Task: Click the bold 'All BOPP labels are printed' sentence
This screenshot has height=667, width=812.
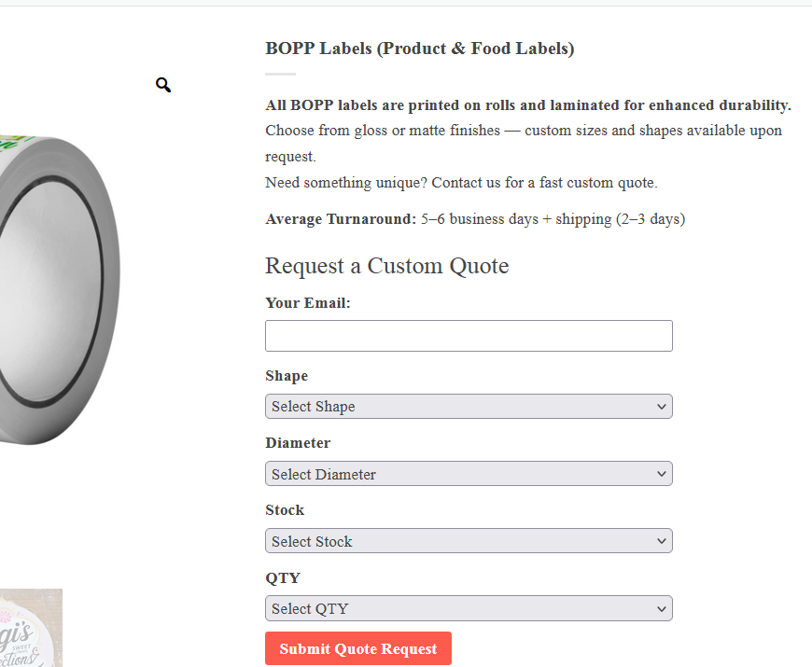Action: pos(528,104)
